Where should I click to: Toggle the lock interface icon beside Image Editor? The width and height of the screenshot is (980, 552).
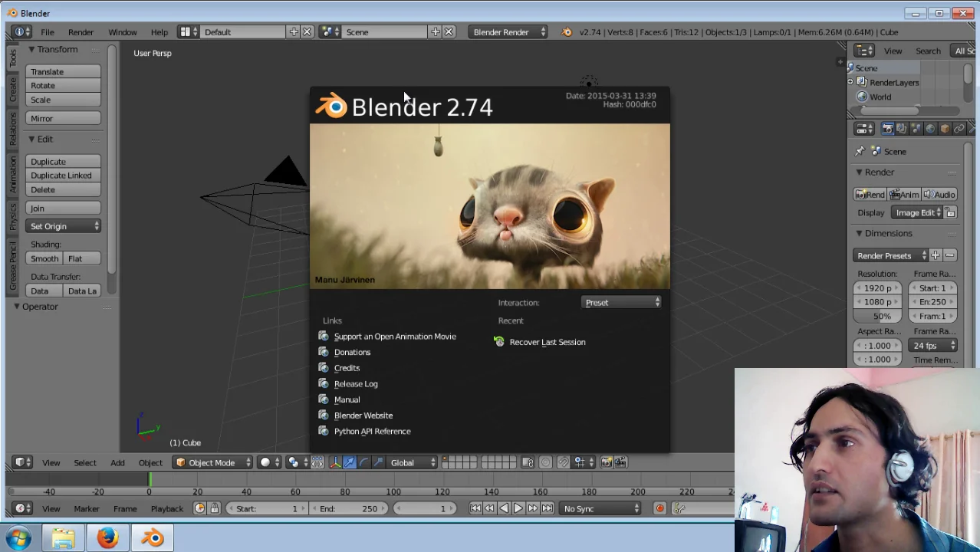949,212
